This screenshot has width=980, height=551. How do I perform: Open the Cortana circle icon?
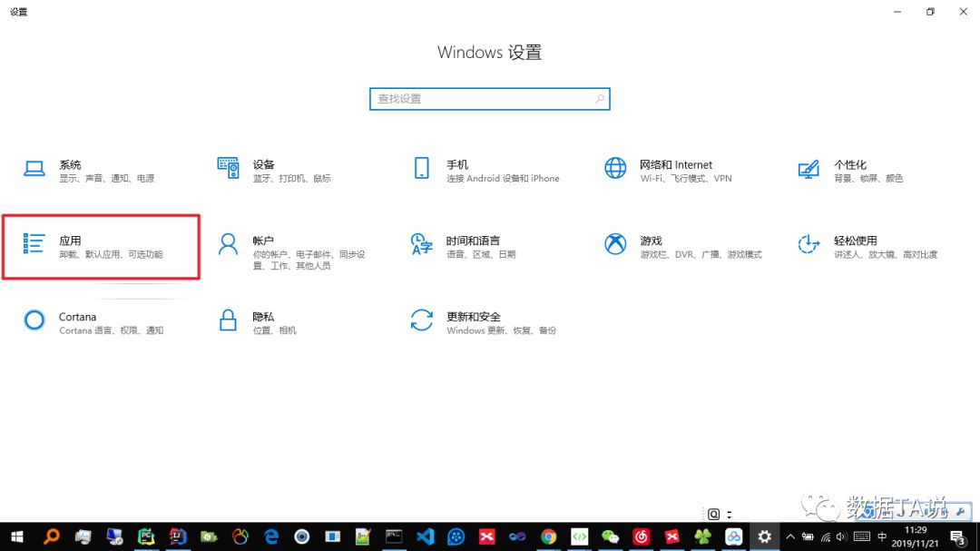[34, 320]
